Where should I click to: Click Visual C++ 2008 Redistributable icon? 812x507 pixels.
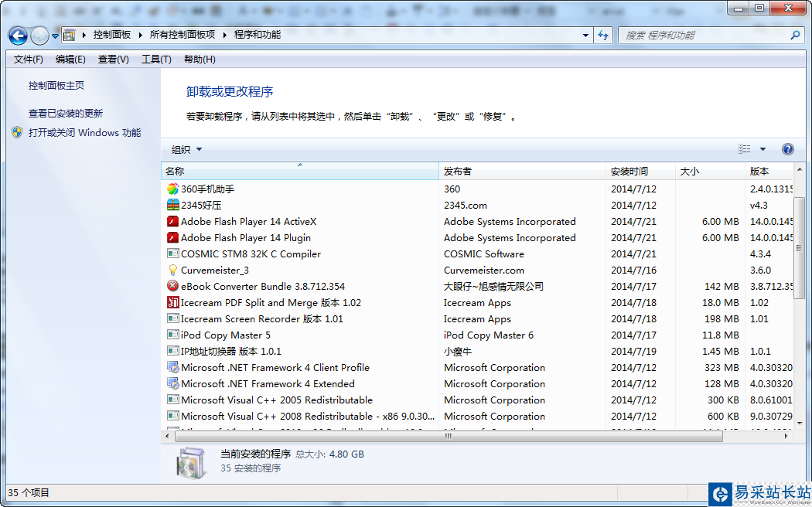pos(173,416)
